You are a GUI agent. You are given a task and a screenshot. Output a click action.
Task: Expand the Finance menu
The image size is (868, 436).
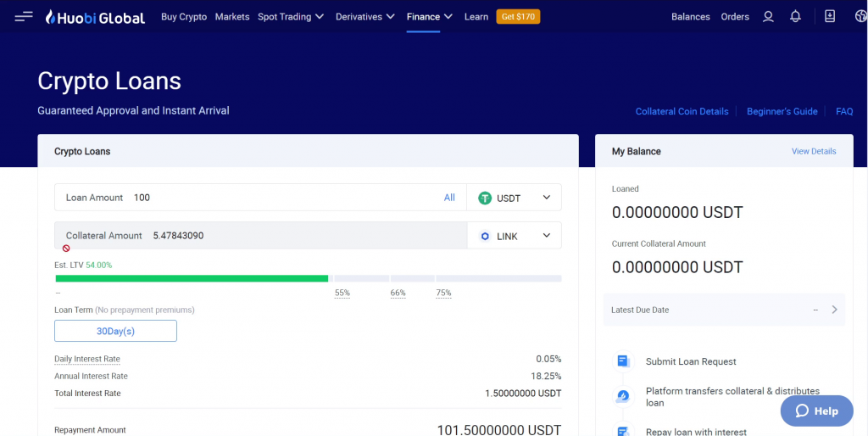pos(430,17)
